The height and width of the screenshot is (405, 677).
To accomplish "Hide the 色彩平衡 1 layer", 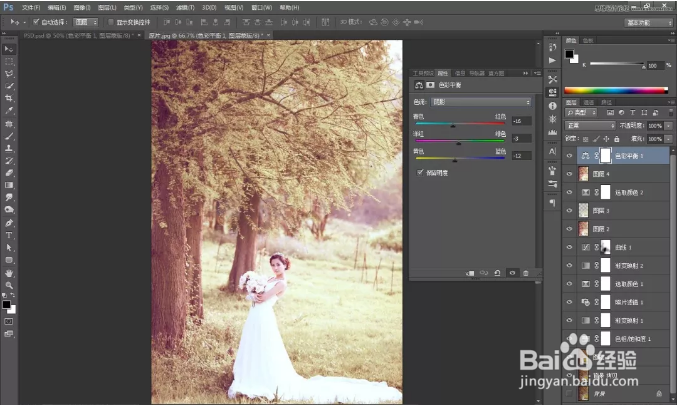I will (569, 156).
